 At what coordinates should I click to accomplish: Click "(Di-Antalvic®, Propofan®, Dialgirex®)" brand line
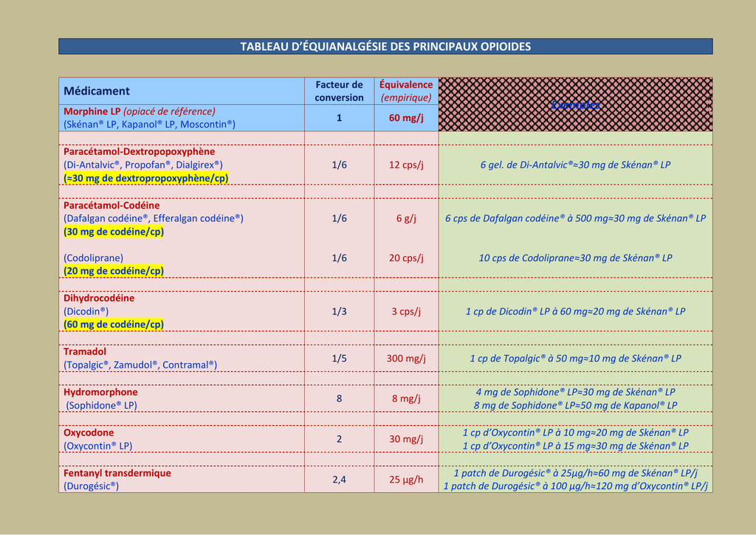coord(143,165)
